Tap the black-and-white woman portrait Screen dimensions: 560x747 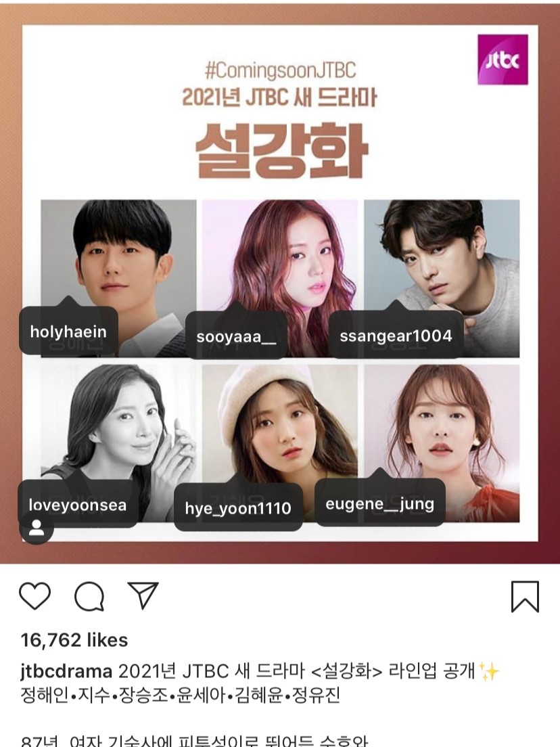[118, 443]
